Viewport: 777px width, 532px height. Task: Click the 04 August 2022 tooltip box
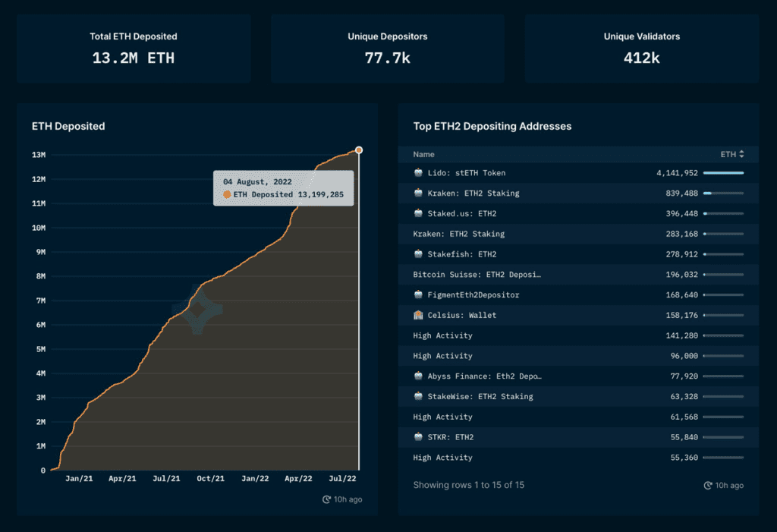(x=283, y=189)
